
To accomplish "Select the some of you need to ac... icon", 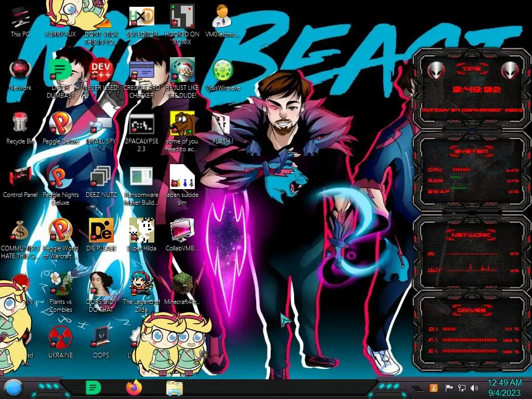I will pyautogui.click(x=182, y=131).
